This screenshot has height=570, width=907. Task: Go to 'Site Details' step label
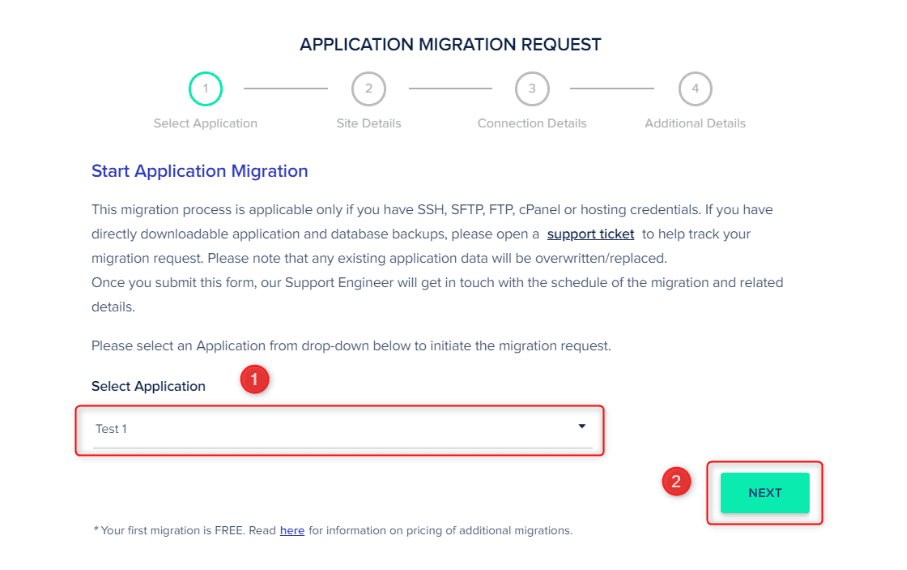368,123
